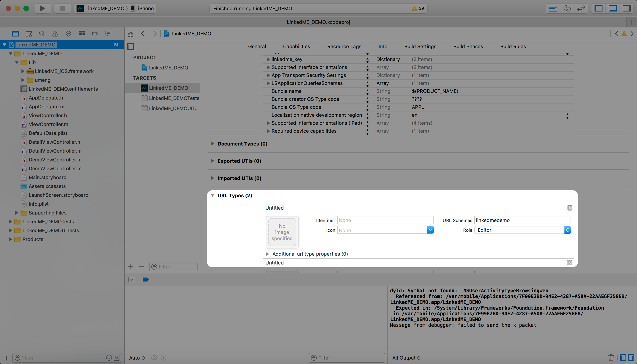637x364 pixels.
Task: Switch to the Resource Tags tab
Action: click(x=344, y=46)
